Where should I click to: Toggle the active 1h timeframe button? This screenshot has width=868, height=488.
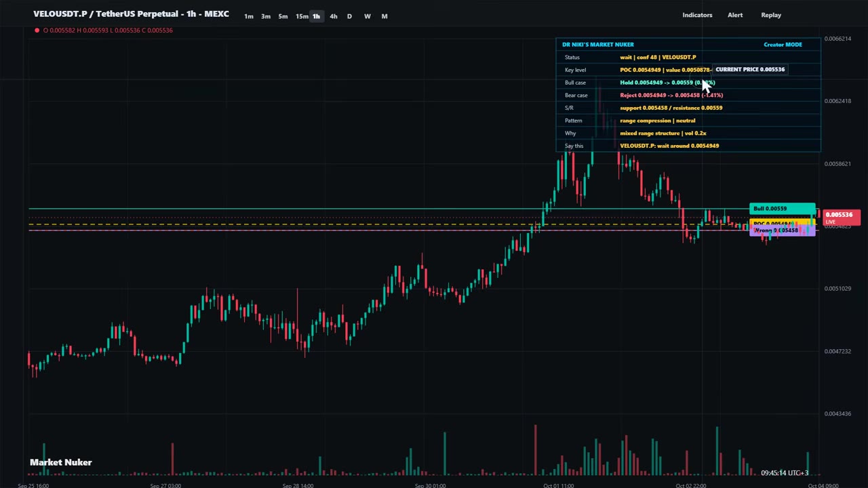point(316,16)
